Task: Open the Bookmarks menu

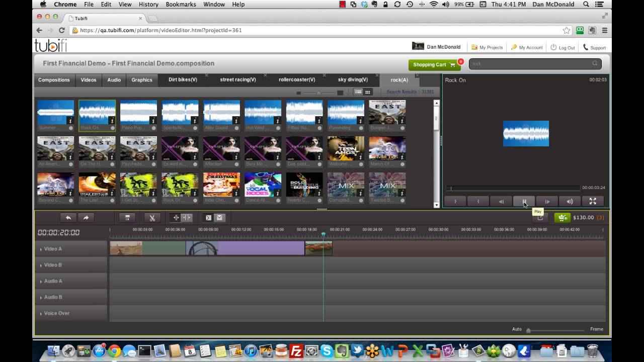Action: tap(181, 4)
